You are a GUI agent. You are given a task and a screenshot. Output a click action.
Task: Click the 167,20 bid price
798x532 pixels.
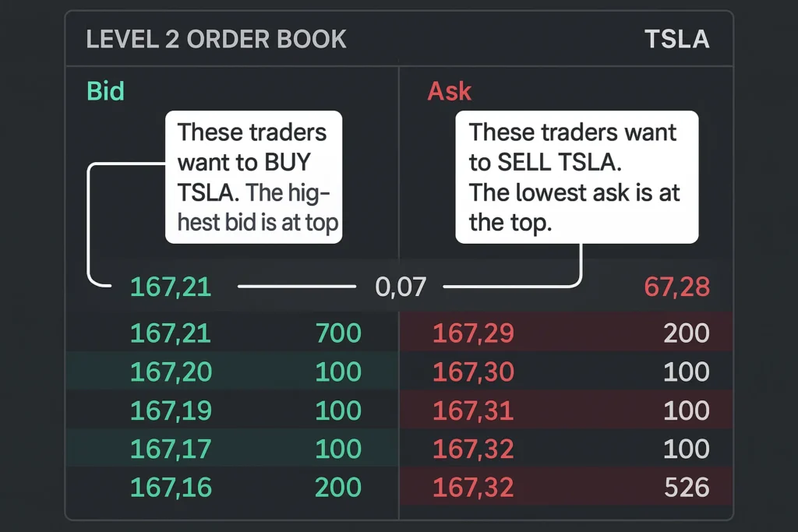coord(171,372)
